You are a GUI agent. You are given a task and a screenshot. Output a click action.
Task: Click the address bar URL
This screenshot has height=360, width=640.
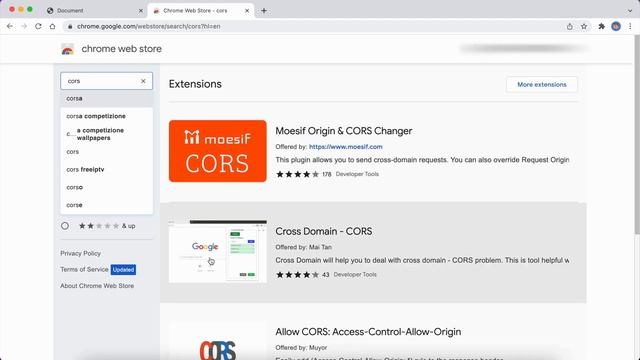coord(149,26)
